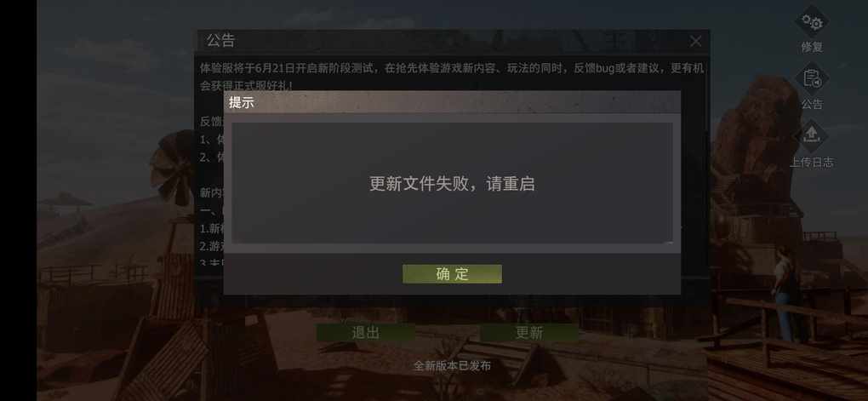
Task: Click the 会获得正式服好礼 announcement line
Action: [x=246, y=85]
